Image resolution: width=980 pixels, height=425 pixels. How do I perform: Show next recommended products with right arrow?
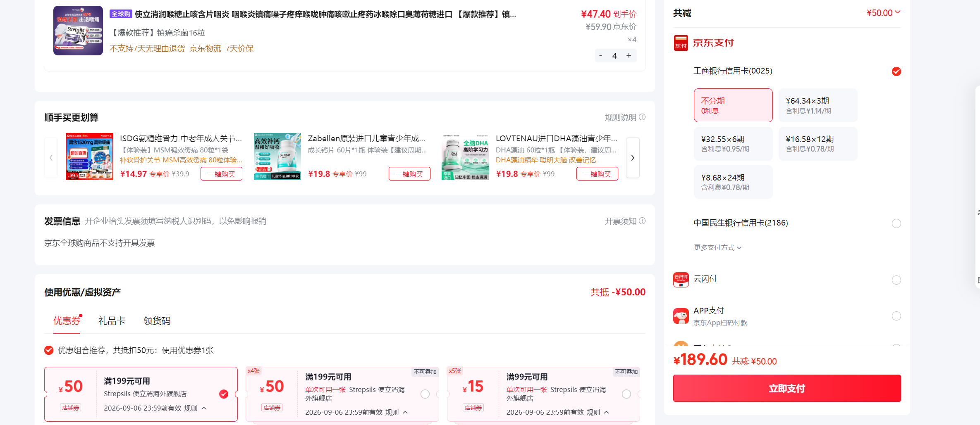click(633, 158)
